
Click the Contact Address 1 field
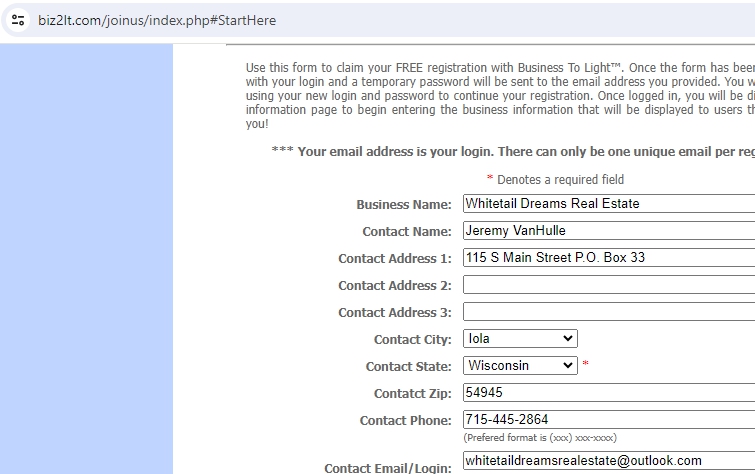608,258
